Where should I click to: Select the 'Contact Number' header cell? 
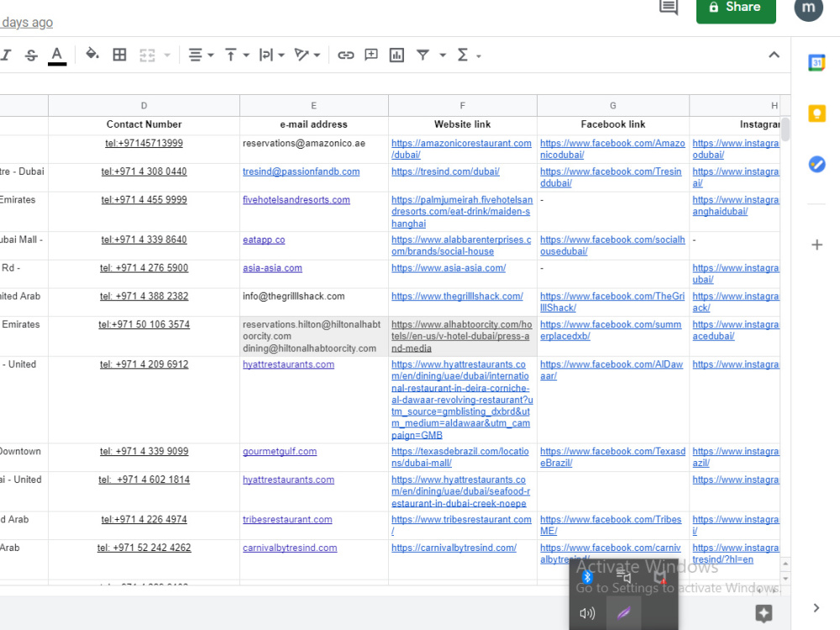pyautogui.click(x=144, y=124)
